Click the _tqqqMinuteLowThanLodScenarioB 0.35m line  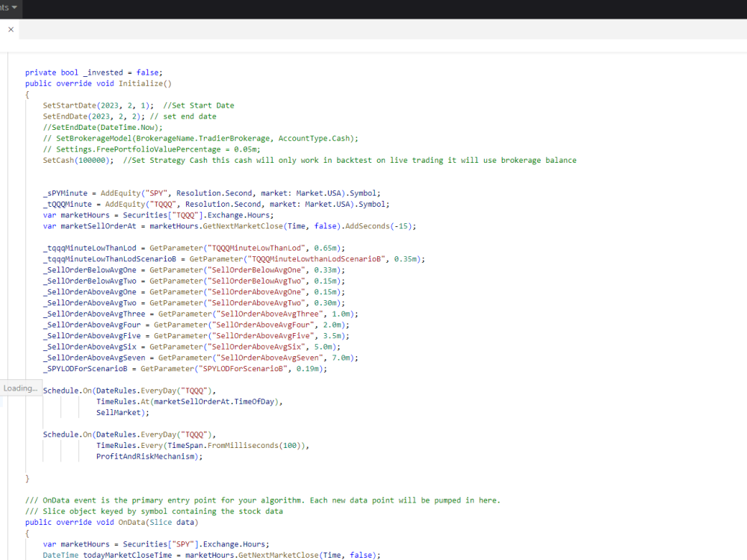234,258
